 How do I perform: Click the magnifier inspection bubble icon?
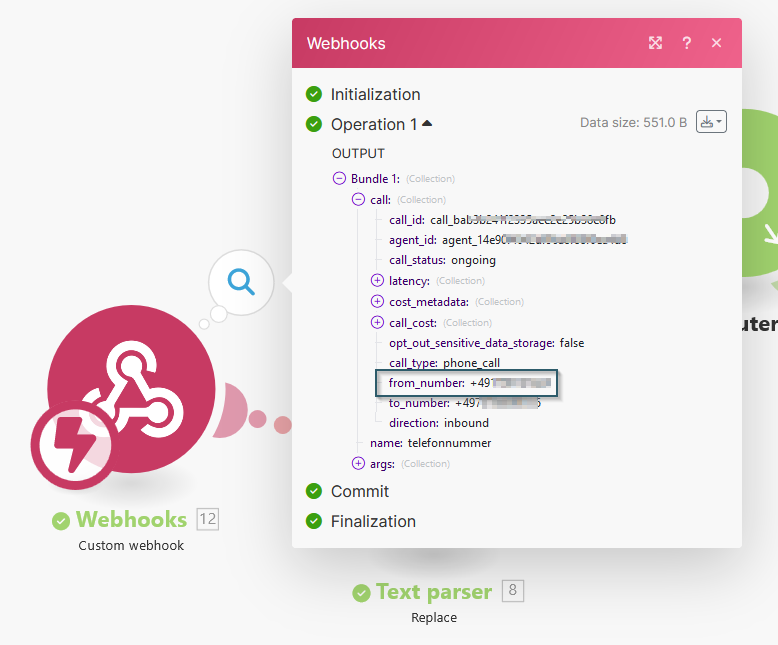click(x=241, y=281)
